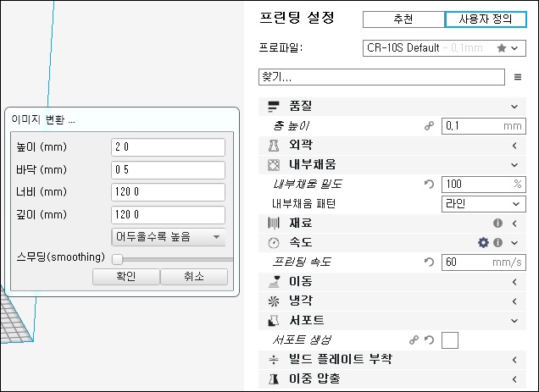
Task: Collapse the 속도 section chevron
Action: pyautogui.click(x=514, y=243)
